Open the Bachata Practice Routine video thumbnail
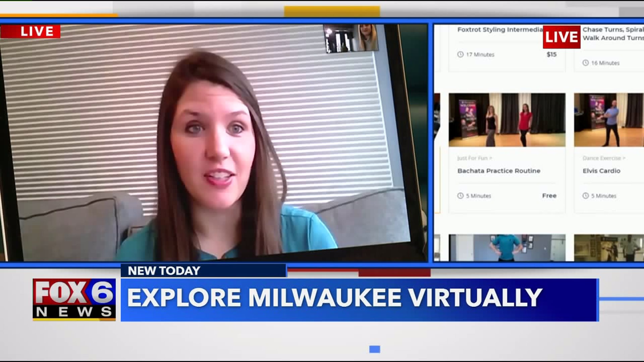The width and height of the screenshot is (644, 362). coord(507,120)
